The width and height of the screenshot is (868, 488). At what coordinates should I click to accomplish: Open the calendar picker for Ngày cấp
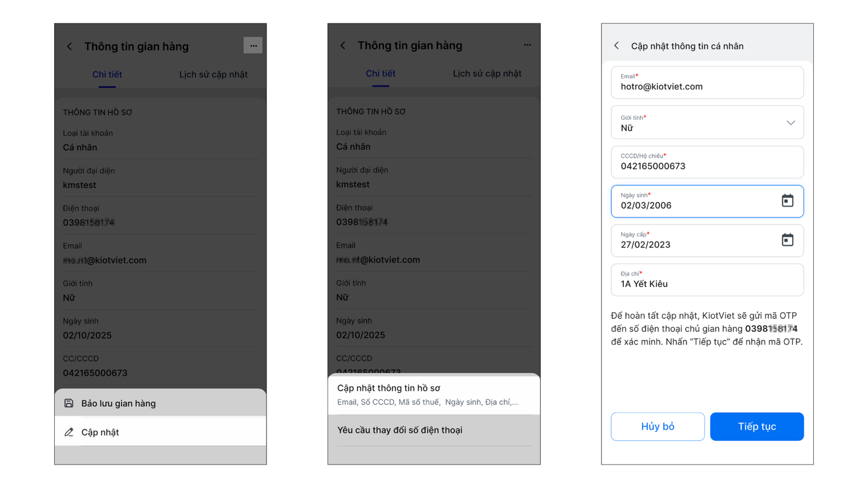click(x=787, y=240)
